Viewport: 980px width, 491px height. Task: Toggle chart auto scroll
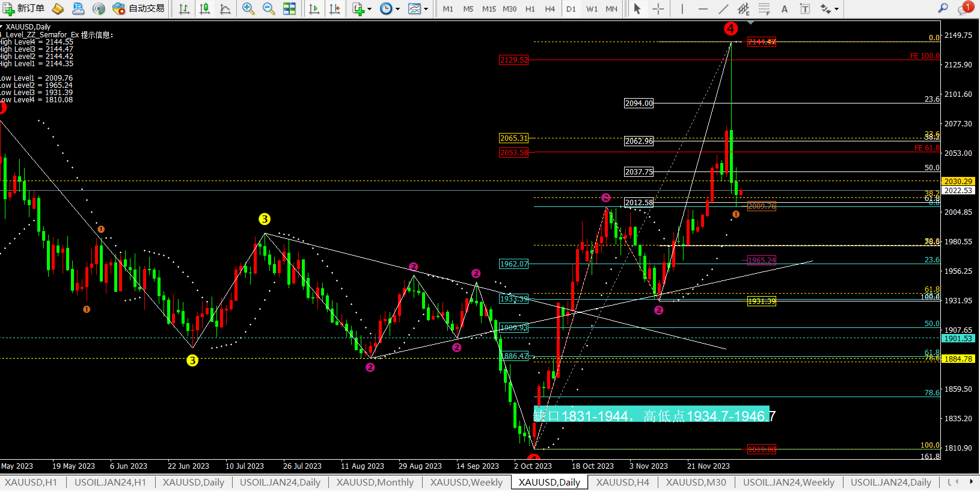coord(314,8)
